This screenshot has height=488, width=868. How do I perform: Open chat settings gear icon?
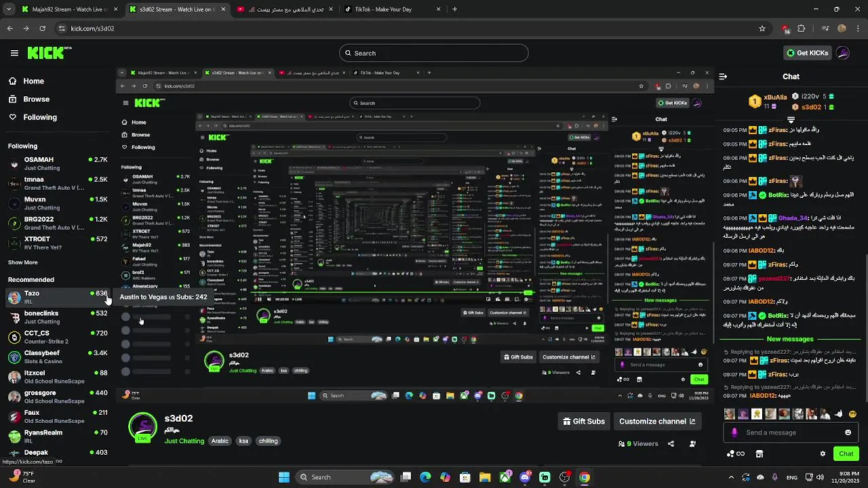tap(823, 453)
